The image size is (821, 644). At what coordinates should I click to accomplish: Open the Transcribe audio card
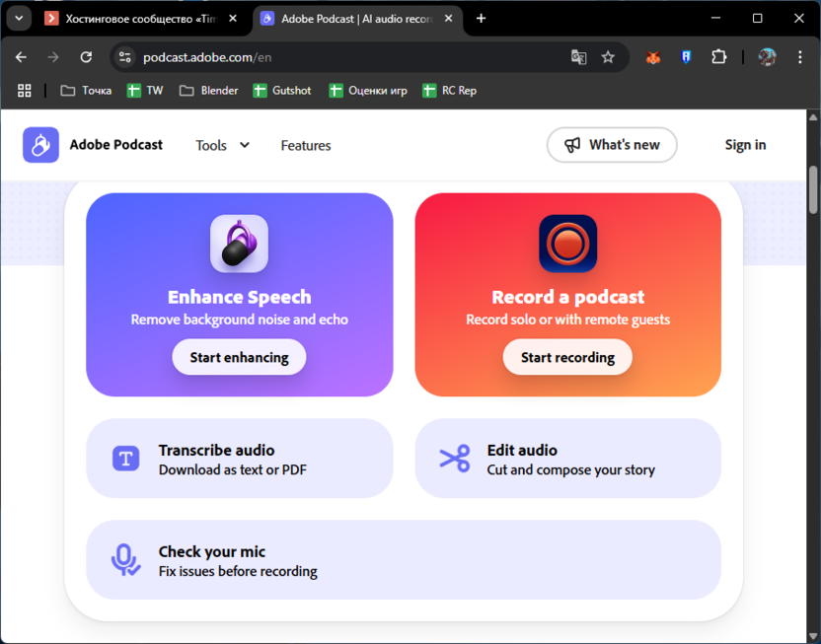click(239, 459)
